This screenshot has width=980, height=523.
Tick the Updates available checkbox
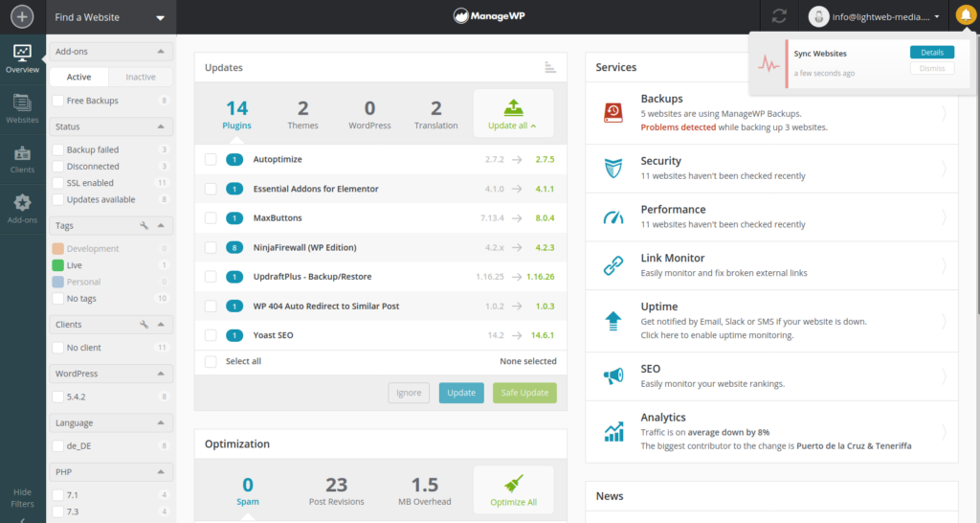[x=58, y=199]
